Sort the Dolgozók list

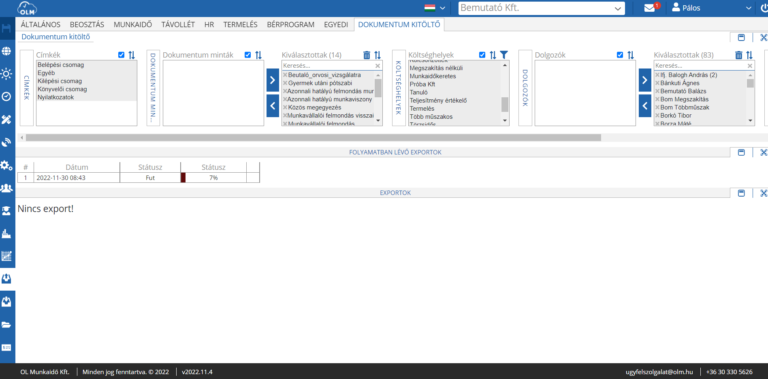[x=631, y=55]
